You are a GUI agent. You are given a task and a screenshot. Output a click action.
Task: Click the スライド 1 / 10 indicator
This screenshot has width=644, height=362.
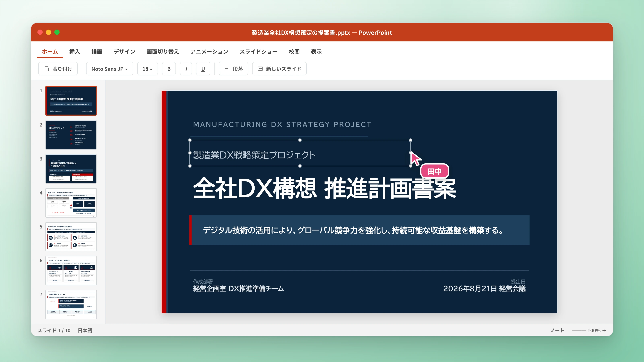click(54, 330)
